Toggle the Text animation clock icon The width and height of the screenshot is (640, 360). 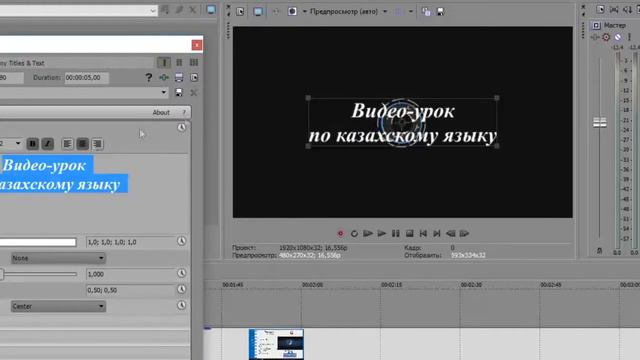click(x=182, y=128)
